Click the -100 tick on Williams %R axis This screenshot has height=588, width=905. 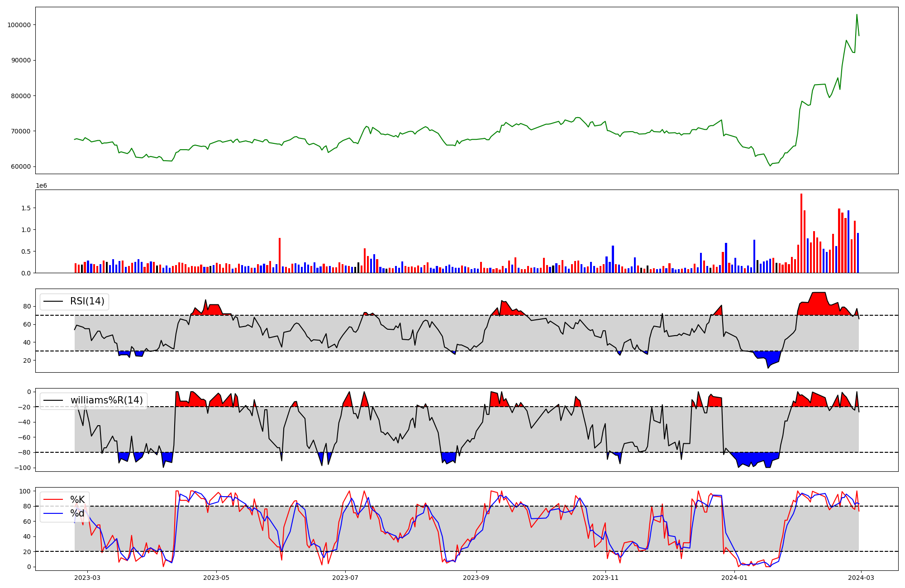tap(22, 468)
